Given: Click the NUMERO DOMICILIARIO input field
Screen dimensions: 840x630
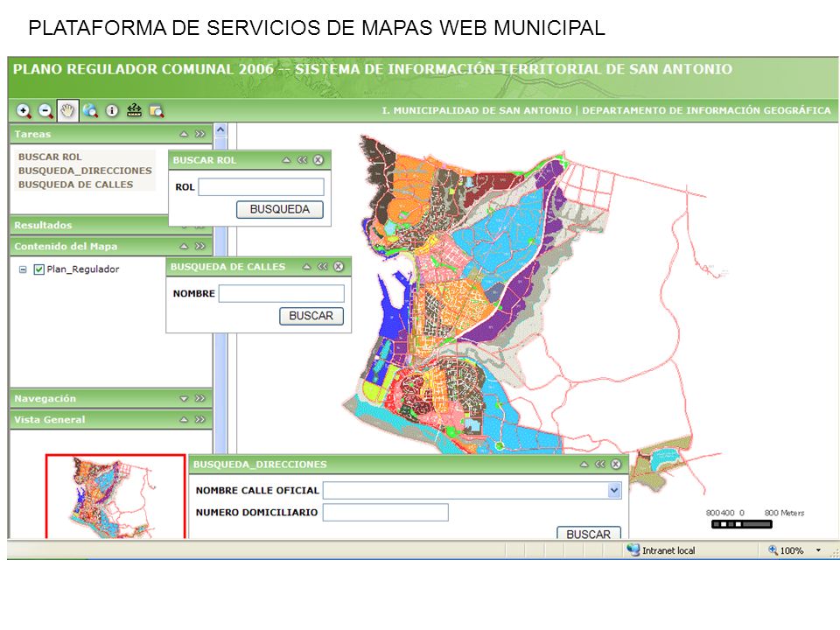Looking at the screenshot, I should point(386,512).
